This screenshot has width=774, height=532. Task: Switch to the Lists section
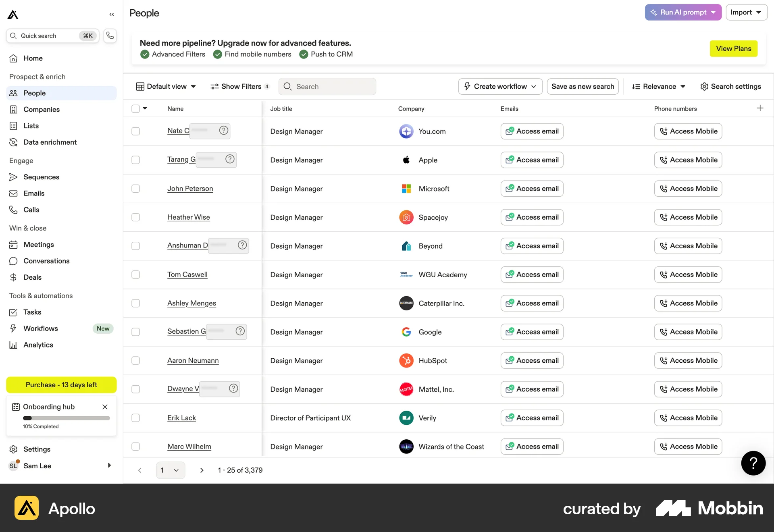pos(30,125)
